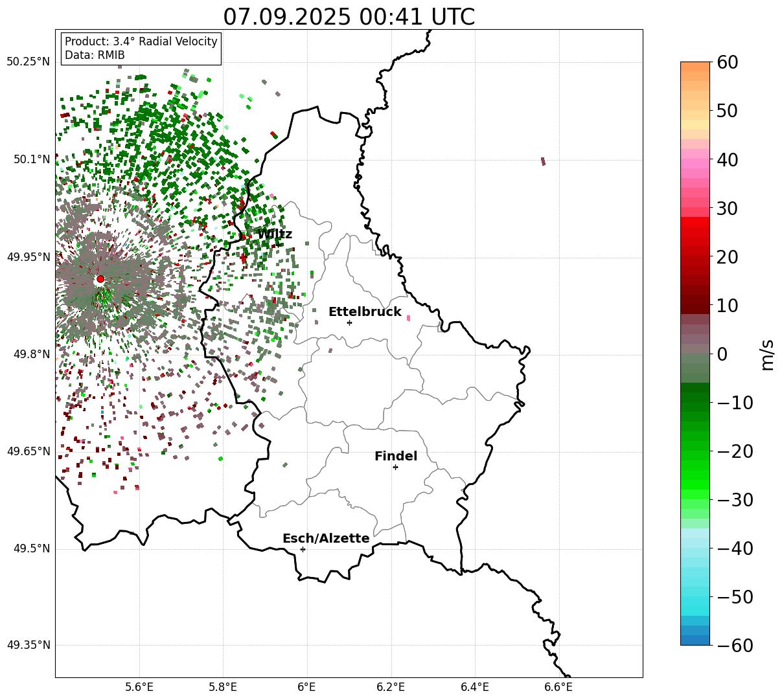Click the cyan colorbar segment near −50

(x=695, y=602)
